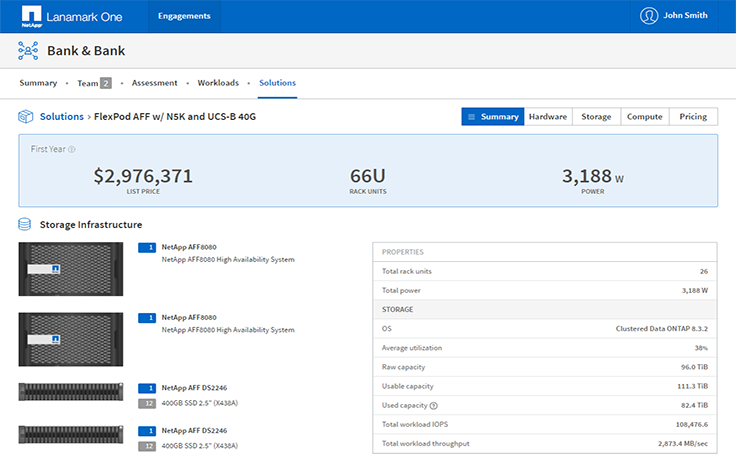
Task: Switch to the Workloads tab
Action: (218, 83)
